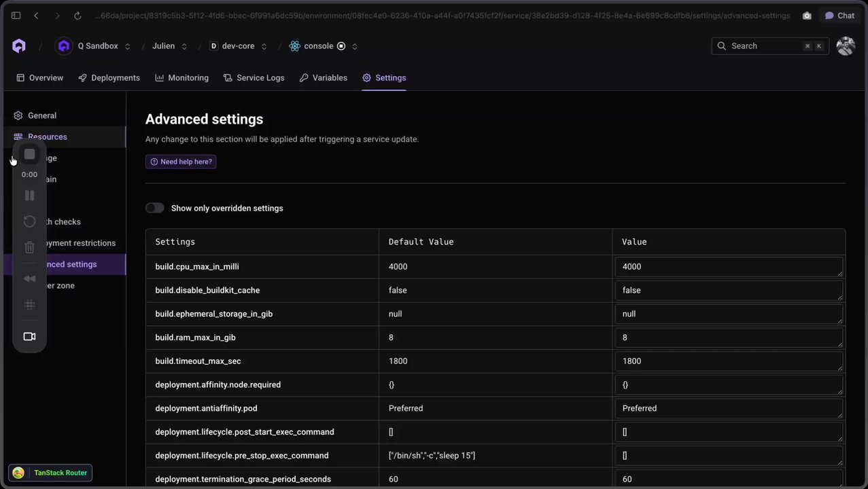Click the camera icon in recorder
Viewport: 868px width, 489px height.
point(29,336)
